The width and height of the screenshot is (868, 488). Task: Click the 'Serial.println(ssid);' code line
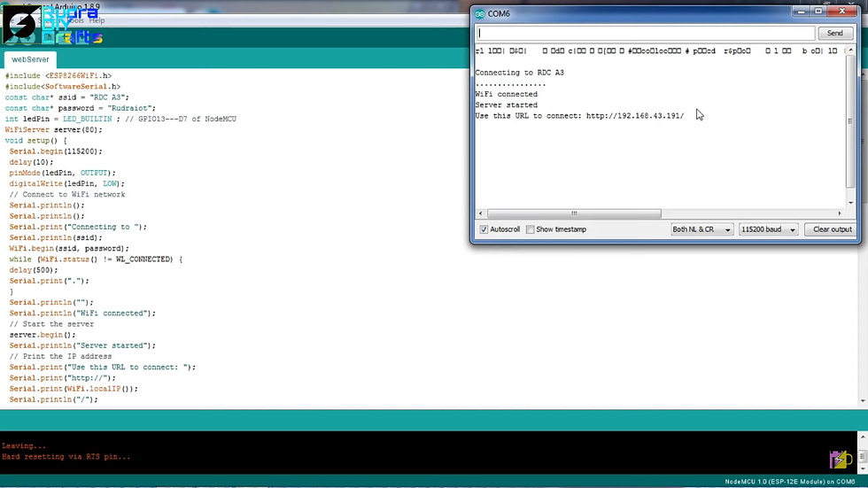[x=56, y=238]
